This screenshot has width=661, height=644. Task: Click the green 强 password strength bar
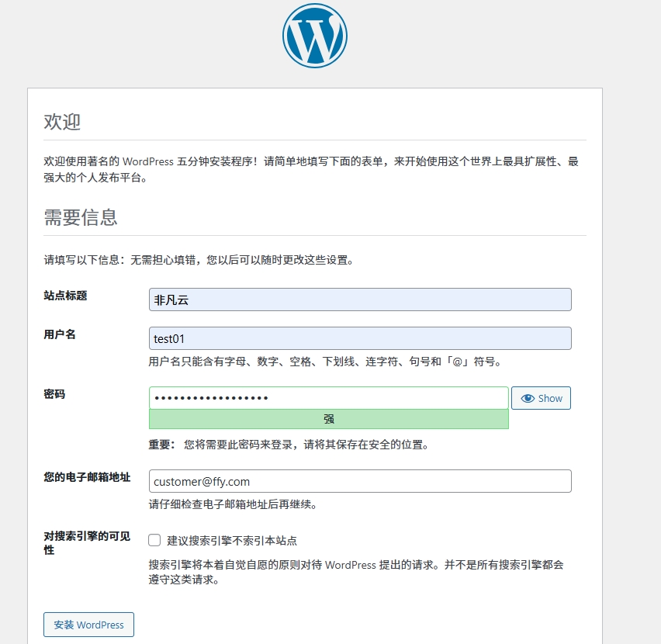[x=328, y=419]
